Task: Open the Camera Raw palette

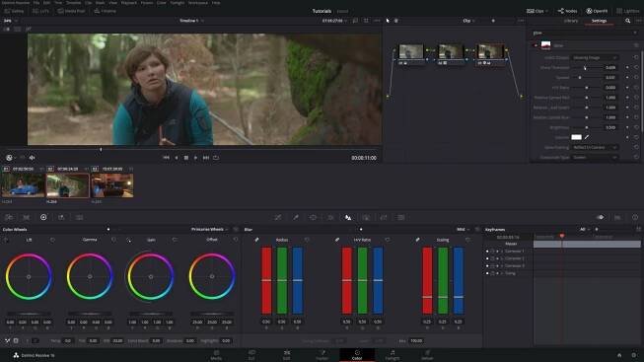Action: pyautogui.click(x=9, y=217)
